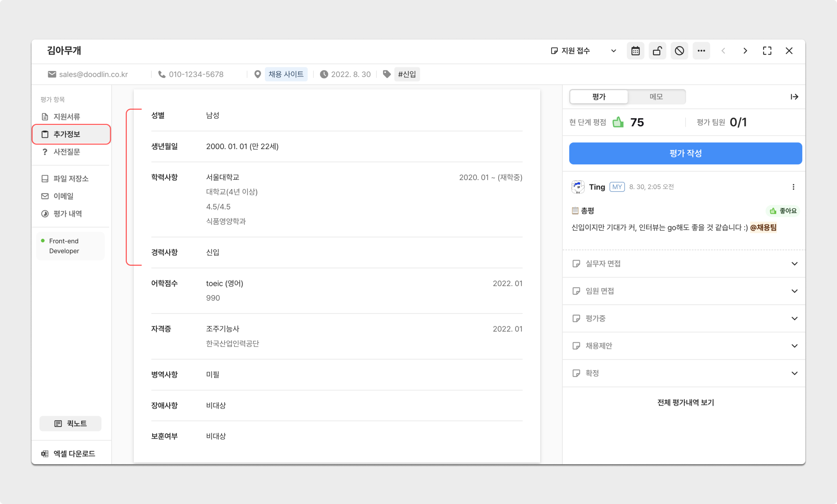Select the 평가 segment toggle
The width and height of the screenshot is (837, 504).
(599, 97)
